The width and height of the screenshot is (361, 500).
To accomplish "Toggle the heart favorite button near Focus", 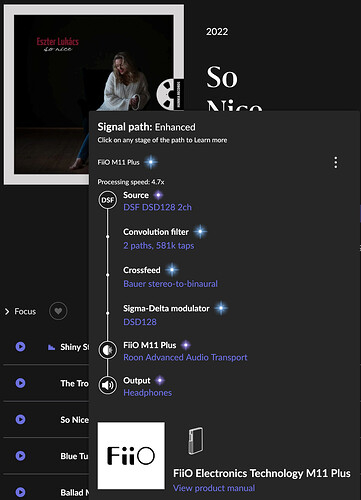I will [58, 311].
